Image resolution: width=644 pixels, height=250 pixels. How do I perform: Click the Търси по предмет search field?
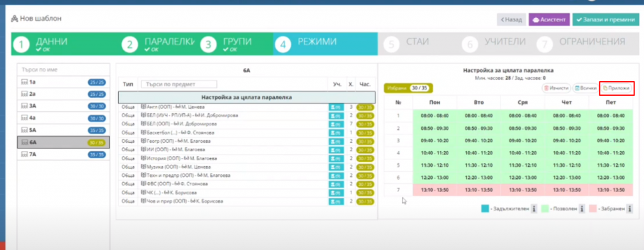pos(179,84)
